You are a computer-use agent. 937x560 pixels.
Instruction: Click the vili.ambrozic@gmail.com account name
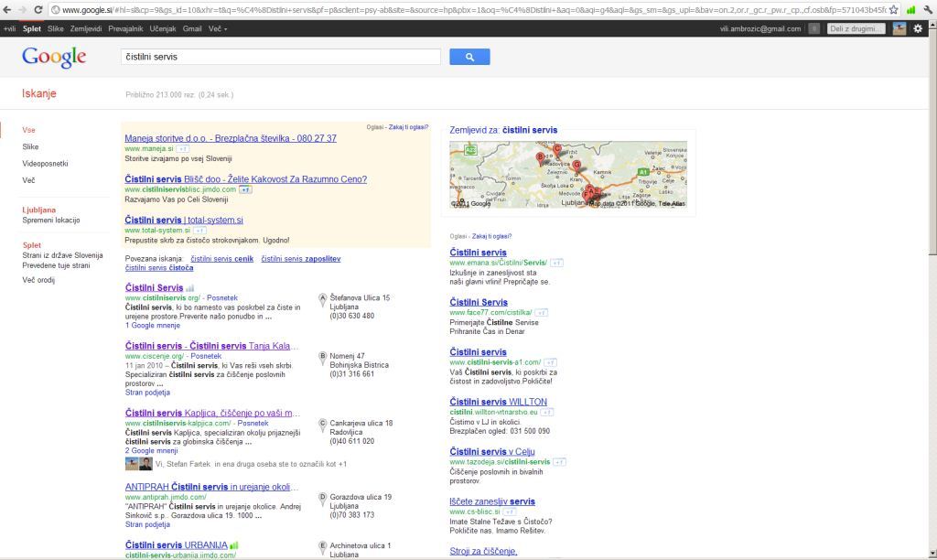point(760,28)
